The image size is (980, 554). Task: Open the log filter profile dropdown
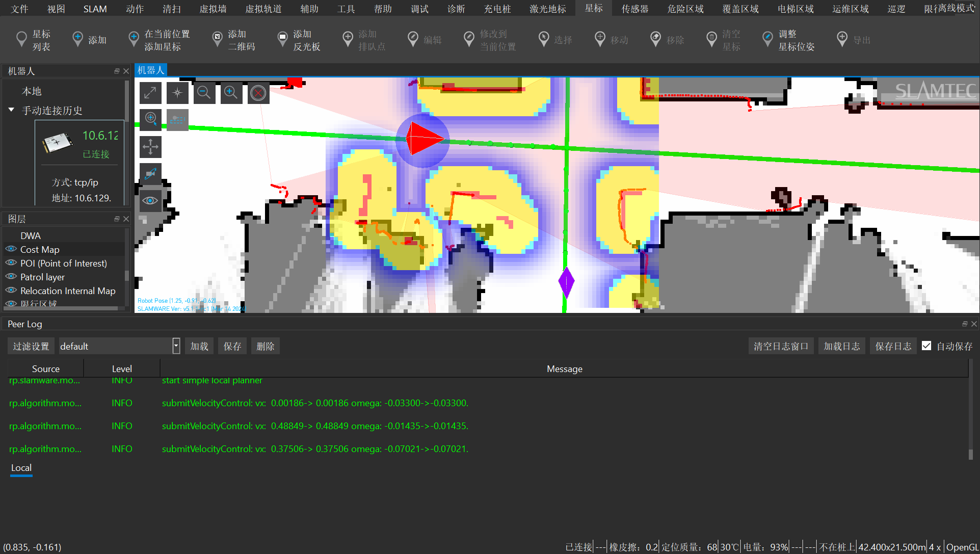click(x=175, y=346)
